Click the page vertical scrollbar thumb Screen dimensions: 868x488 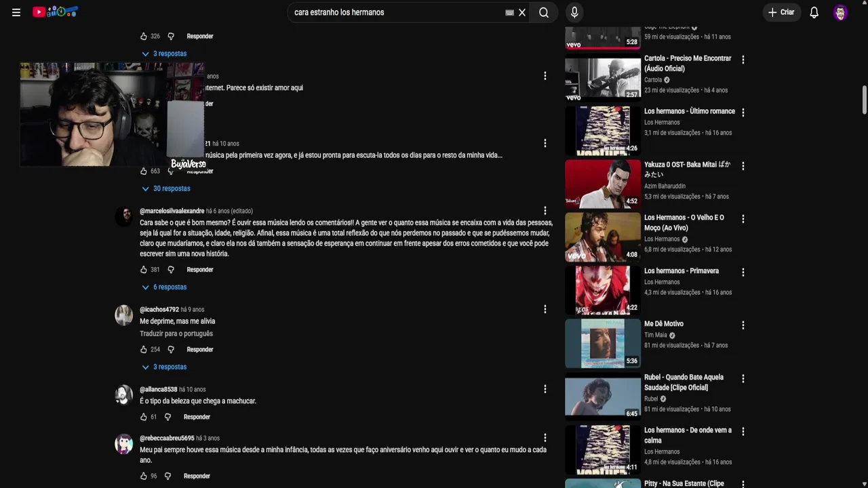point(865,100)
